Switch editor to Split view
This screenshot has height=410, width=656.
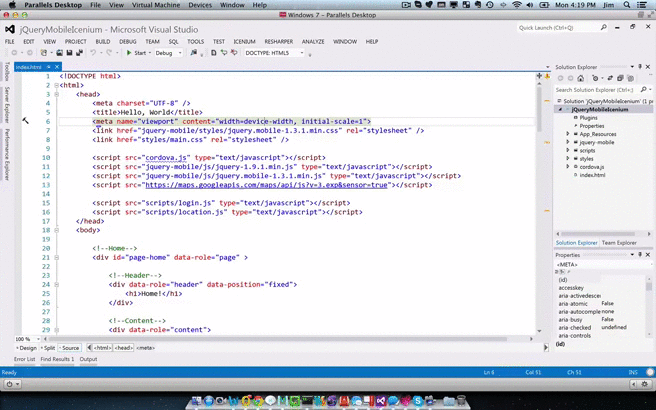tap(49, 348)
